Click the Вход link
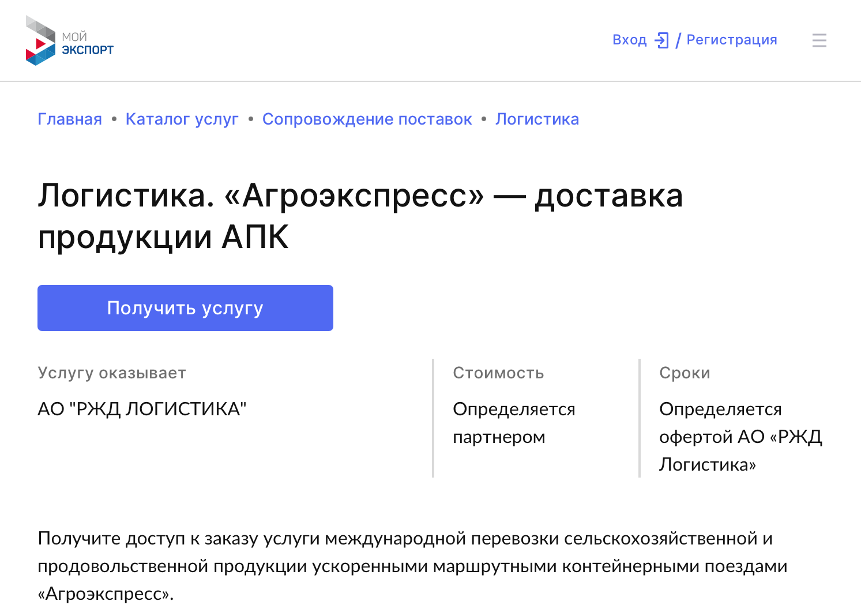 630,40
